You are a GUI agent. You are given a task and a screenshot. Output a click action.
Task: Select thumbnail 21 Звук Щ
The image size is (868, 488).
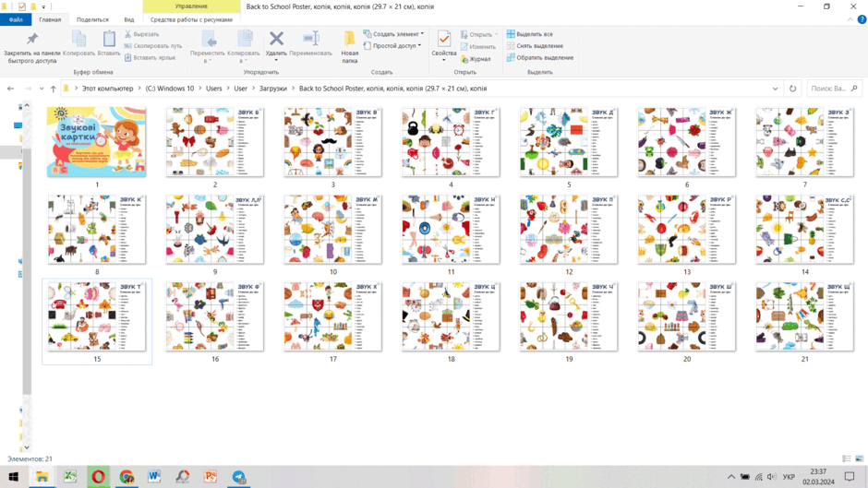coord(805,315)
